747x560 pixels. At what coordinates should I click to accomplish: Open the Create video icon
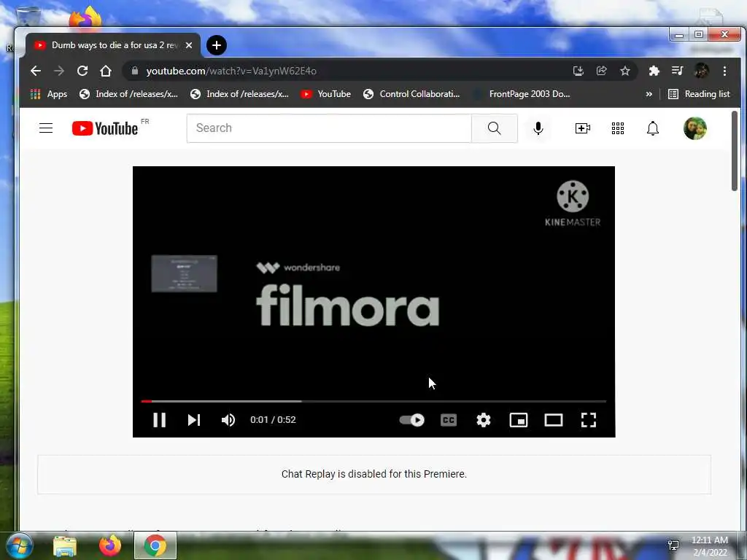pyautogui.click(x=582, y=128)
